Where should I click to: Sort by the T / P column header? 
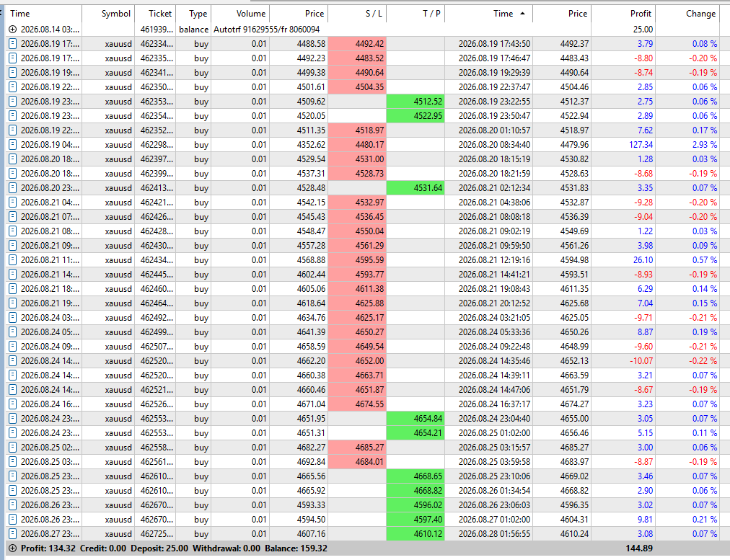point(415,14)
